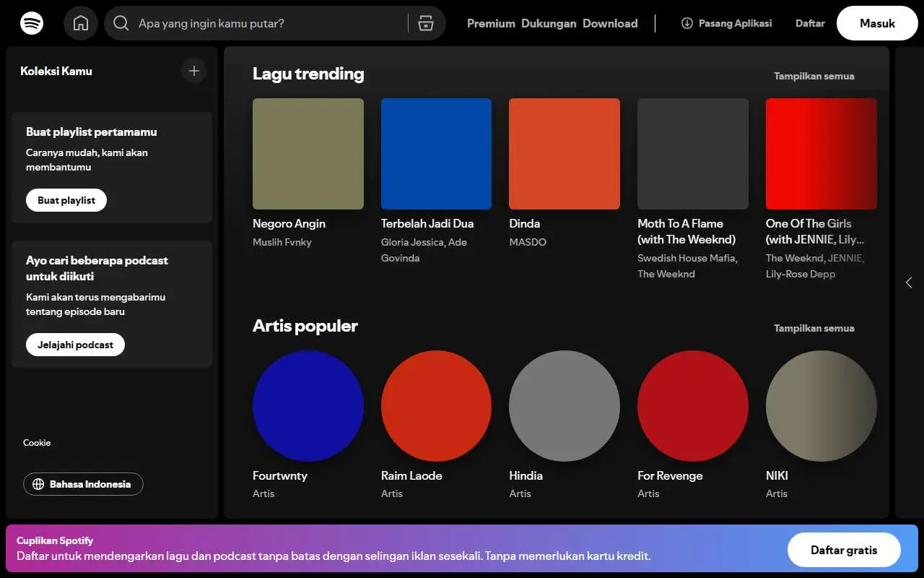
Task: Click 'Gloria Jessica' artist text
Action: (413, 242)
